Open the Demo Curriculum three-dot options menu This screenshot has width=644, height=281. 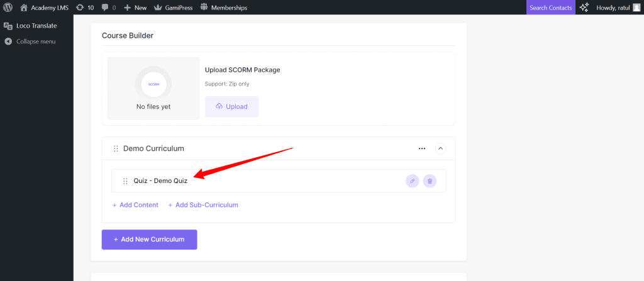[421, 149]
